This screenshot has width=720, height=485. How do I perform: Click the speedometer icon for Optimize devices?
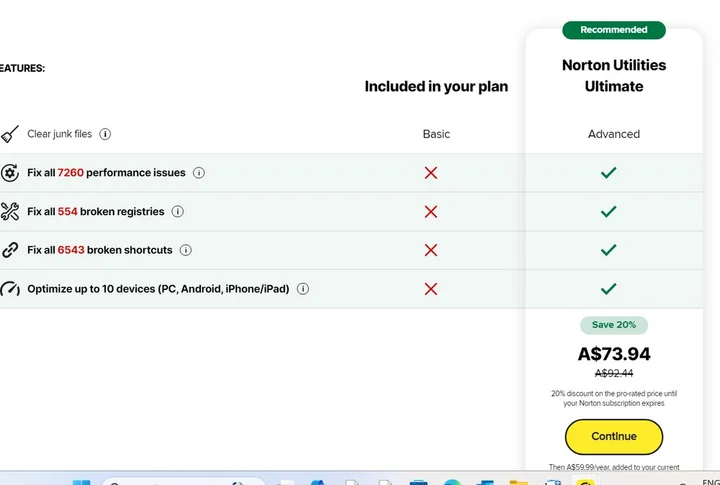[x=10, y=289]
